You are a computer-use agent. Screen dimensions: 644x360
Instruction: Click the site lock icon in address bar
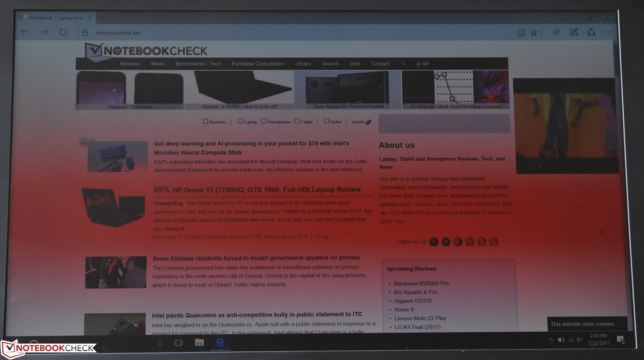pos(85,33)
